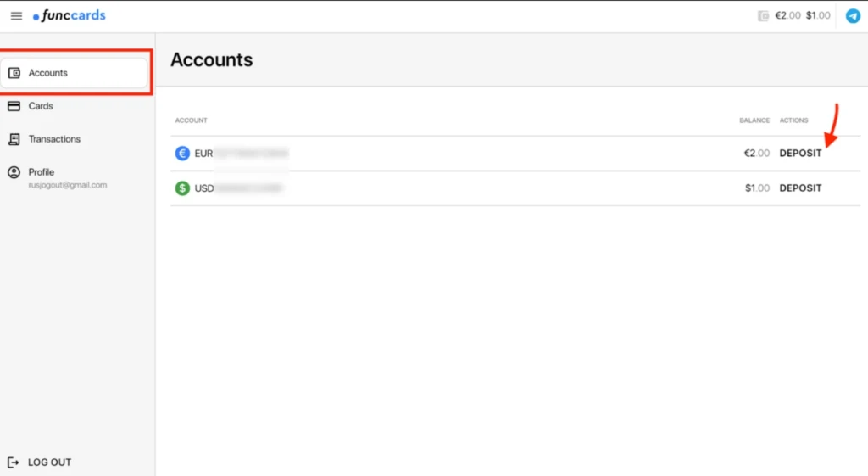The image size is (868, 476).
Task: Select the EUR account row
Action: [515, 154]
